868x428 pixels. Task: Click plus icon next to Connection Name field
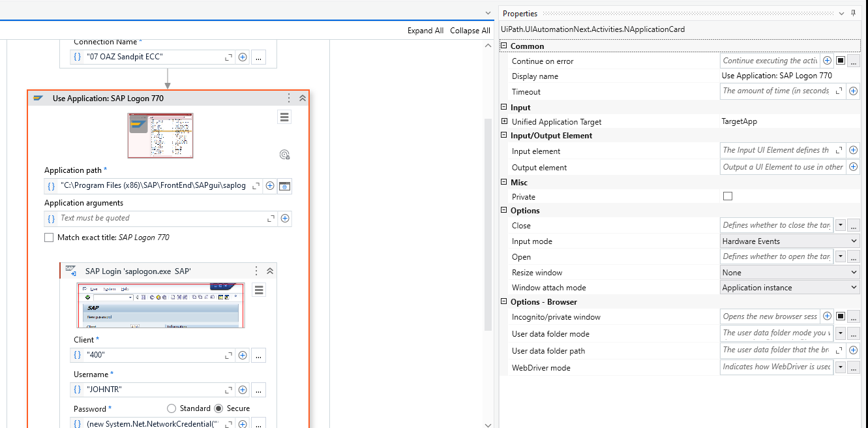(x=243, y=57)
